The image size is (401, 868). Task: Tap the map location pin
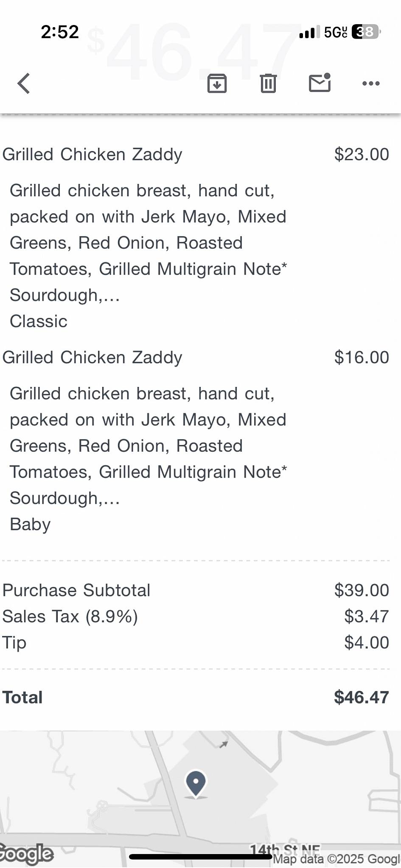[x=196, y=784]
